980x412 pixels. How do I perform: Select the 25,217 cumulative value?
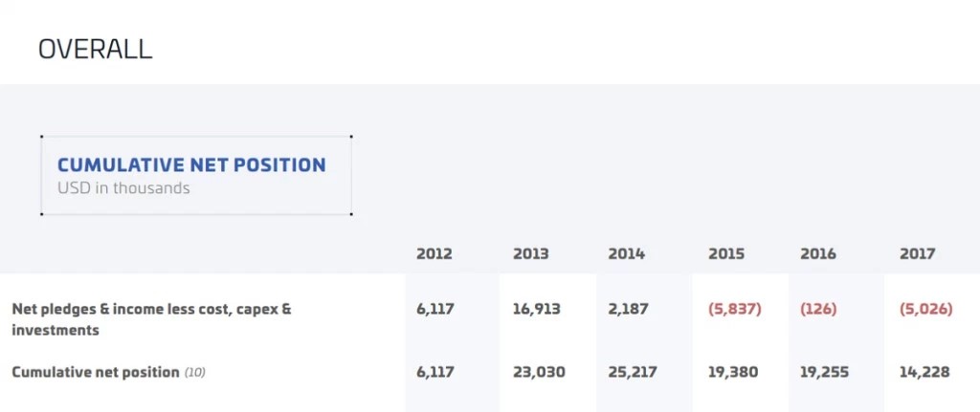[633, 373]
